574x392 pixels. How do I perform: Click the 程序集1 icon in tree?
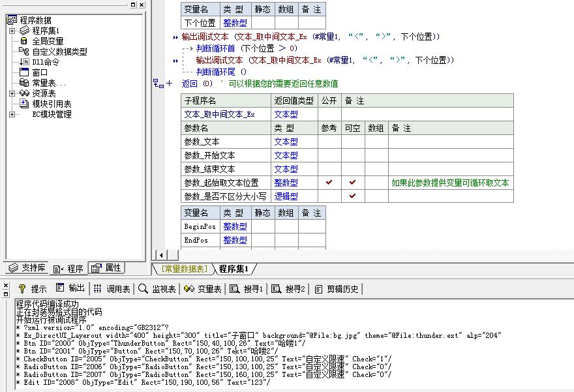(x=24, y=31)
